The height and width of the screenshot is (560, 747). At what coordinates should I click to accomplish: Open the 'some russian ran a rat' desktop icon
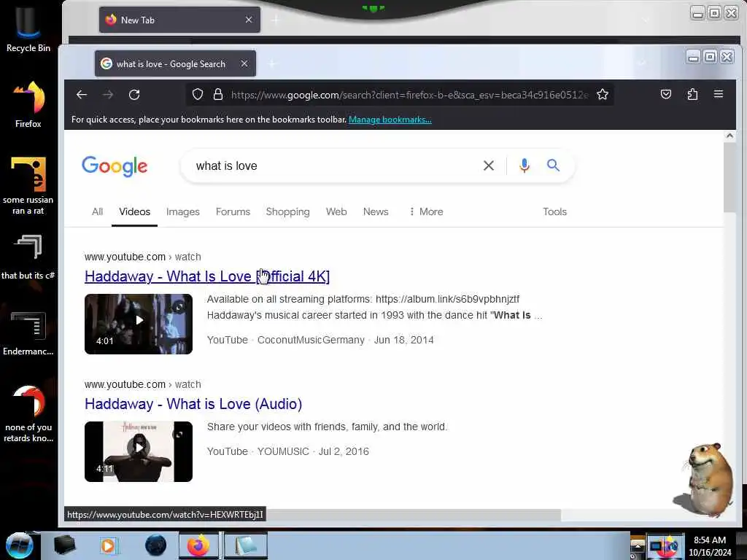(x=28, y=186)
